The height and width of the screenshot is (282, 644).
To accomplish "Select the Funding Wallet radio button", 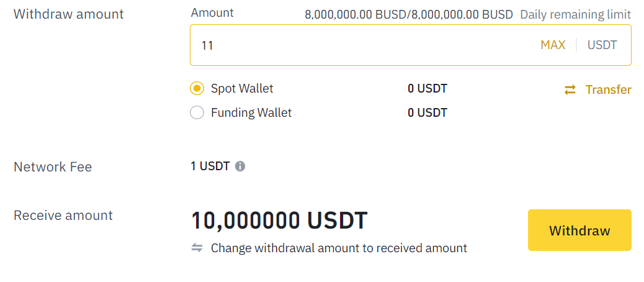I will [x=197, y=113].
